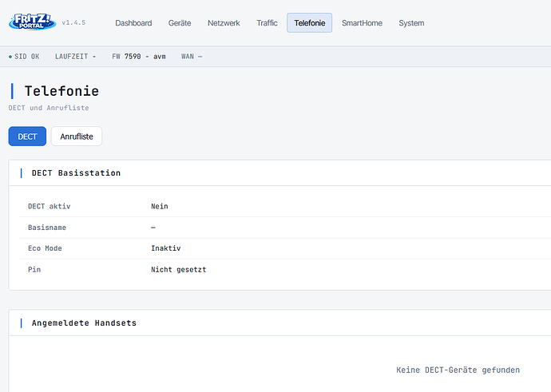The width and height of the screenshot is (551, 392).
Task: Open the SmartHome page
Action: coord(362,23)
